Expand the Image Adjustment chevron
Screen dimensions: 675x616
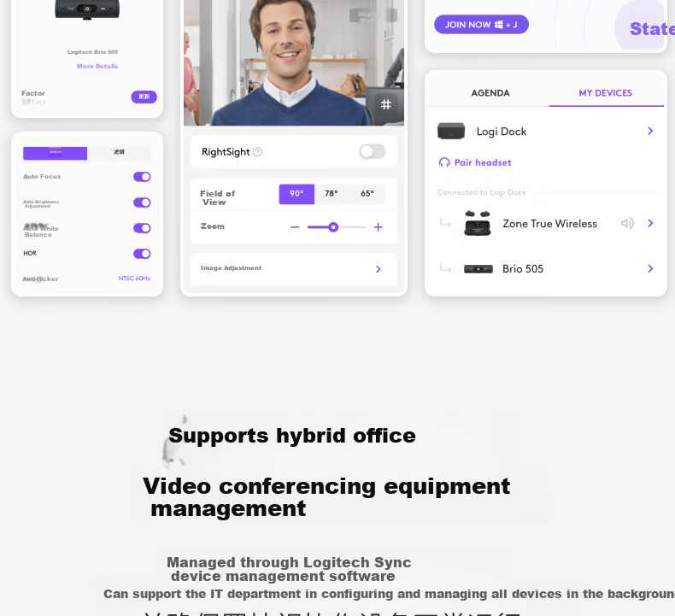378,269
